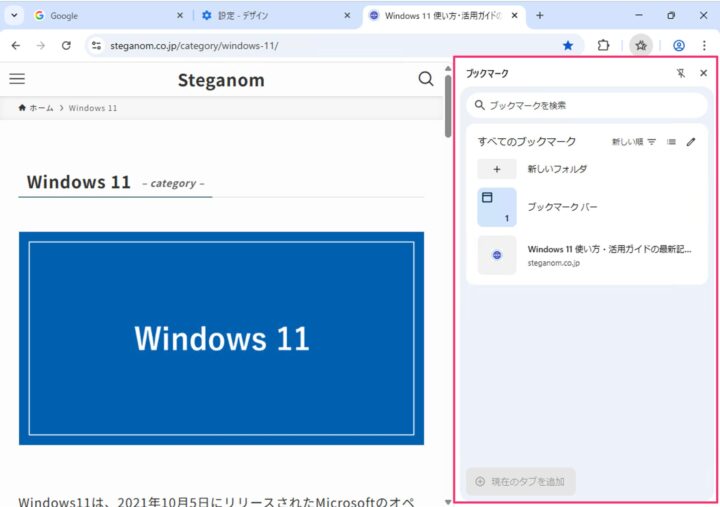Switch bookmark list view mode
This screenshot has height=507, width=720.
(671, 142)
